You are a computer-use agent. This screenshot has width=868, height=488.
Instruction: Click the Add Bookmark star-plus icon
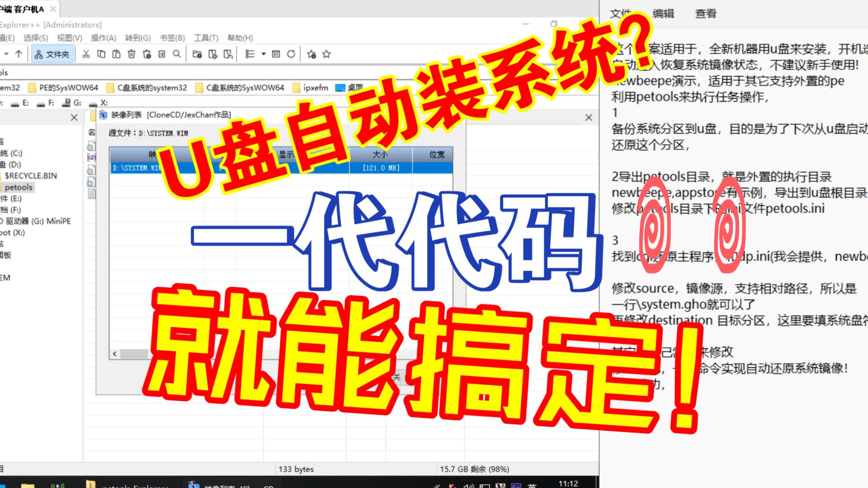pyautogui.click(x=311, y=54)
